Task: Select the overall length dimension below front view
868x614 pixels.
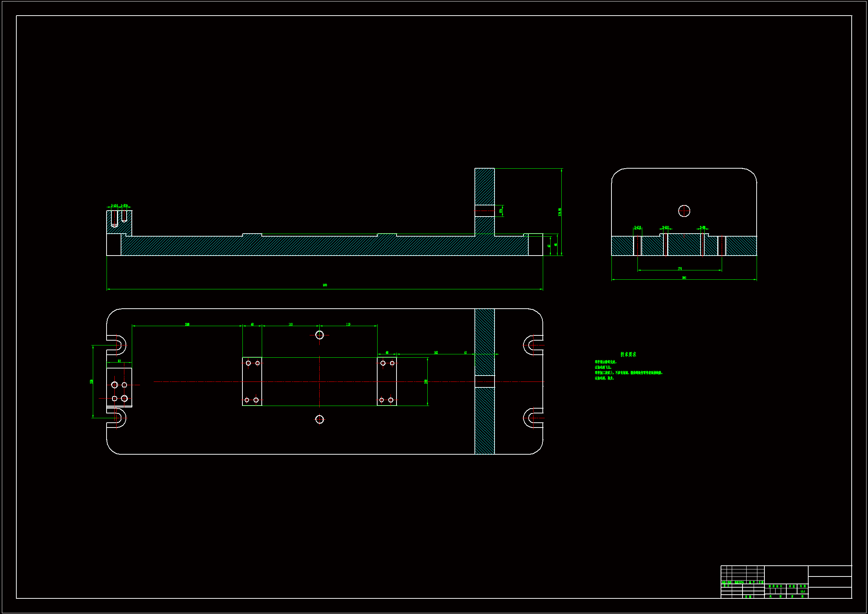Action: [x=324, y=286]
